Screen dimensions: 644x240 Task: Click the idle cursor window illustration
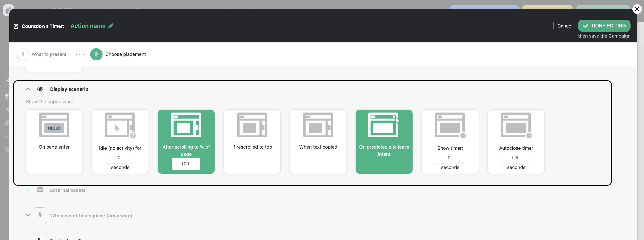click(x=120, y=125)
